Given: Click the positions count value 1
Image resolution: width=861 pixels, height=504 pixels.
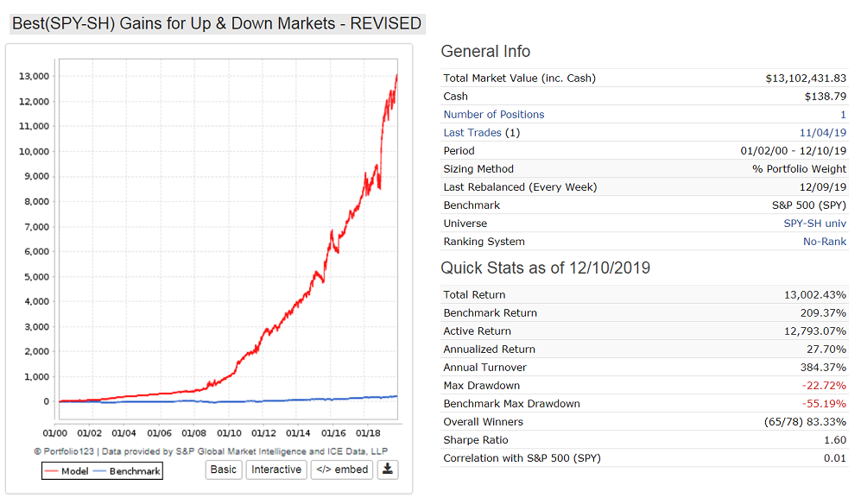Looking at the screenshot, I should pyautogui.click(x=843, y=114).
